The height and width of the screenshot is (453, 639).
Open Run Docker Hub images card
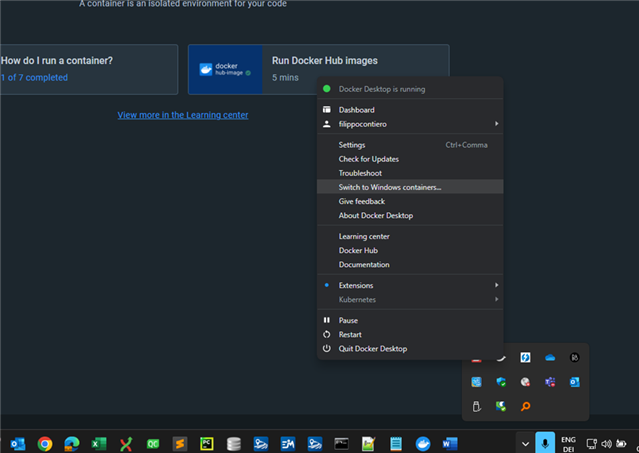[x=319, y=70]
